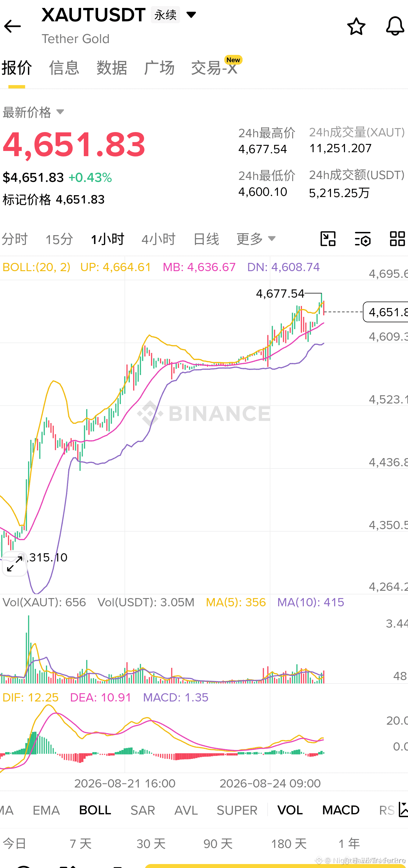Open the multi-chart grid layout icon

[x=397, y=239]
